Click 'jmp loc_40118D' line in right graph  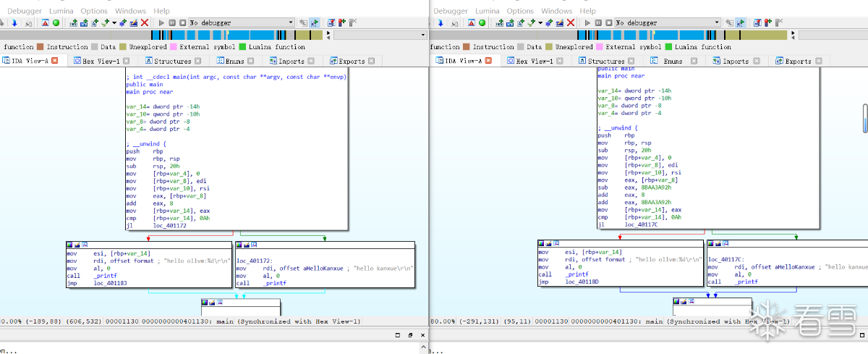[x=569, y=282]
